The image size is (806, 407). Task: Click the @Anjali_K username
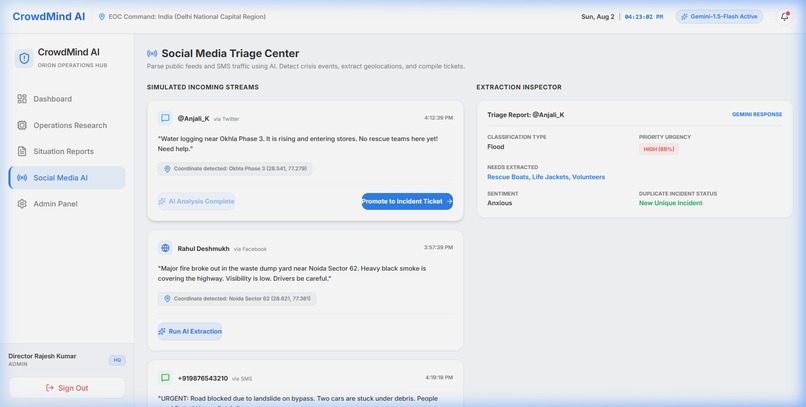(193, 118)
